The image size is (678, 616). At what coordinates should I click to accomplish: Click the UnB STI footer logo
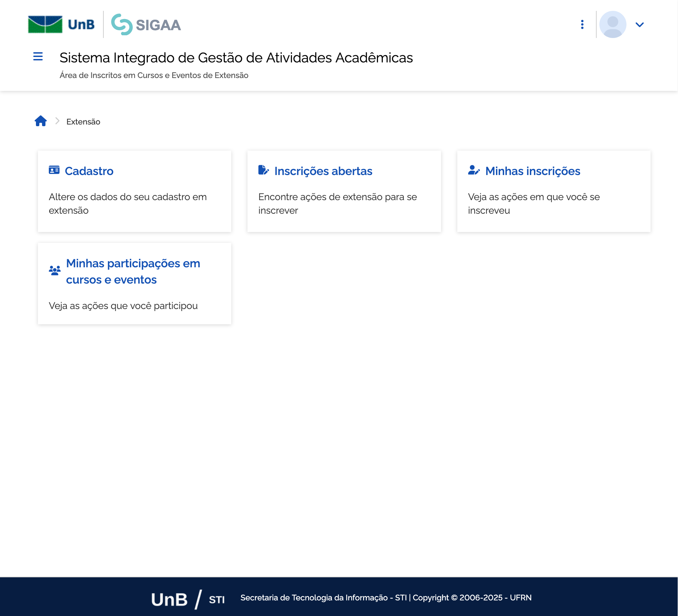pyautogui.click(x=188, y=599)
